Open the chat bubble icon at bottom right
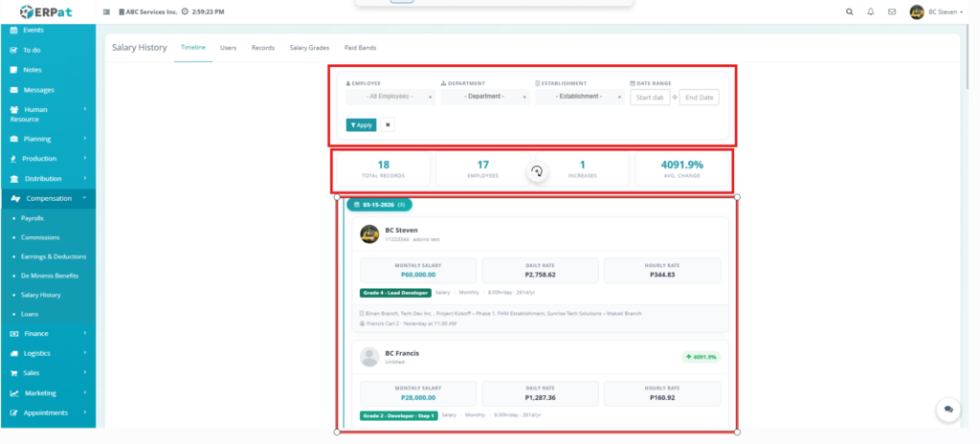980x444 pixels. pos(947,409)
